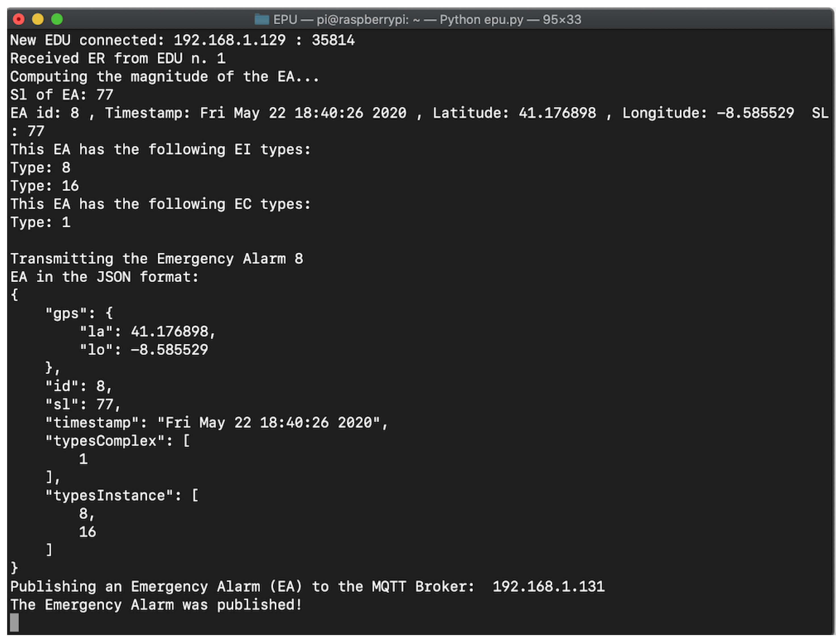Viewport: 840px width, 641px height.
Task: Click the "Latitude: 41.176898" text
Action: [x=514, y=113]
